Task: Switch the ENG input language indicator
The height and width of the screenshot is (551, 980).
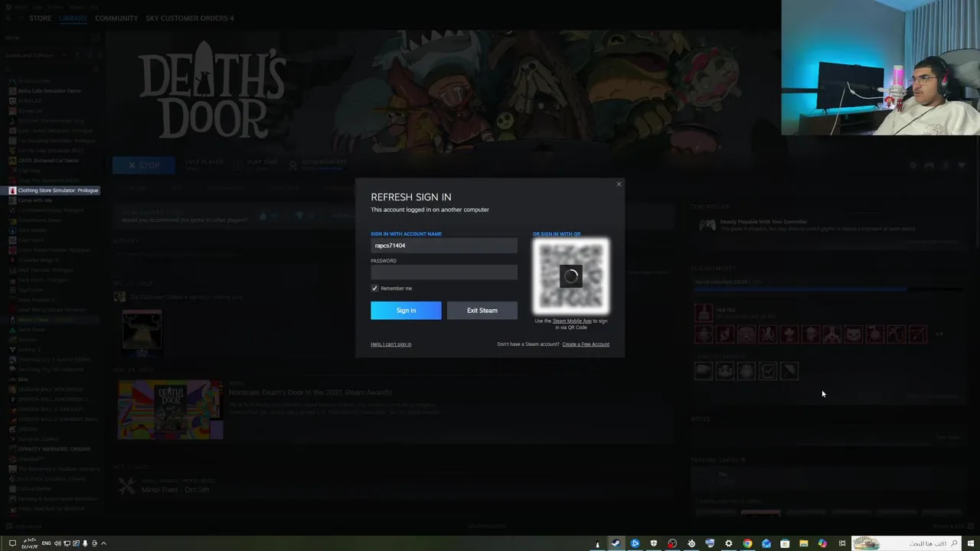Action: [47, 543]
